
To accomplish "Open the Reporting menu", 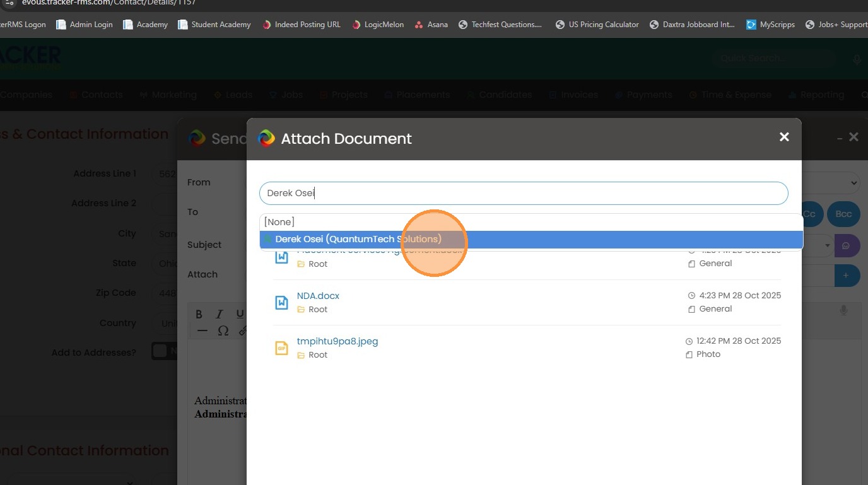I will point(816,95).
